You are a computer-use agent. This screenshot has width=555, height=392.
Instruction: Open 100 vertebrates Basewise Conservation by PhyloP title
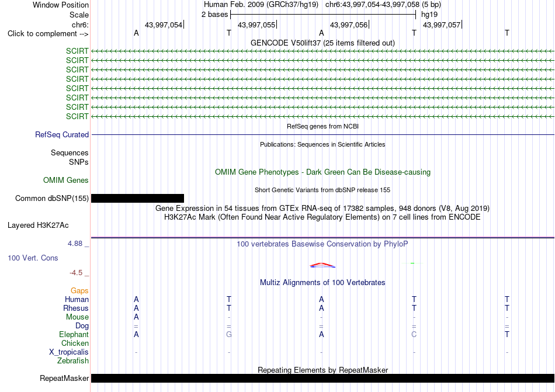point(322,244)
